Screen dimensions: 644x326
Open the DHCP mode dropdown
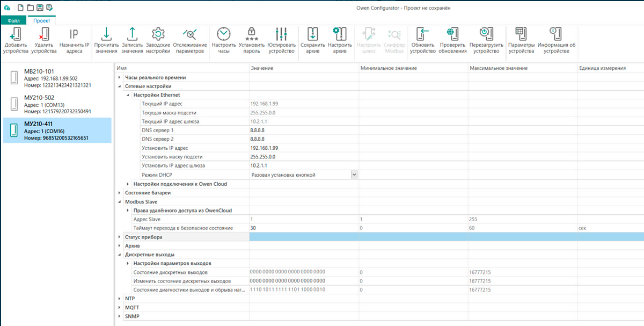point(354,175)
